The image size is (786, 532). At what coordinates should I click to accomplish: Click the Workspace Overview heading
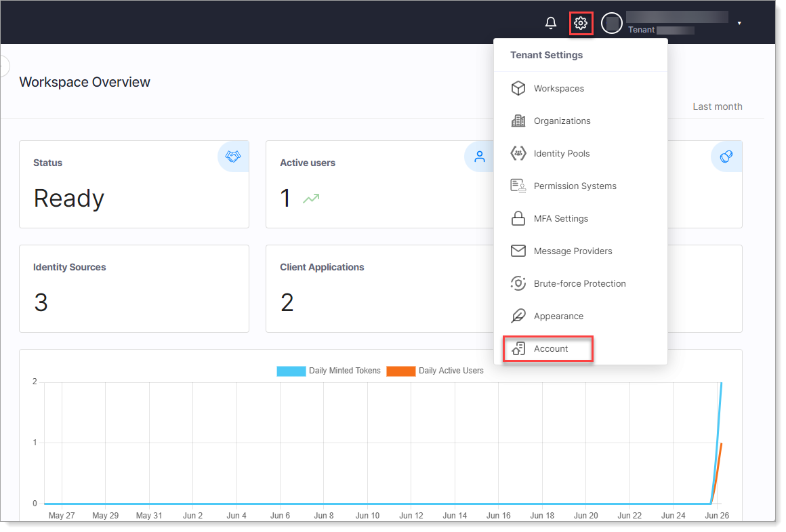coord(85,82)
